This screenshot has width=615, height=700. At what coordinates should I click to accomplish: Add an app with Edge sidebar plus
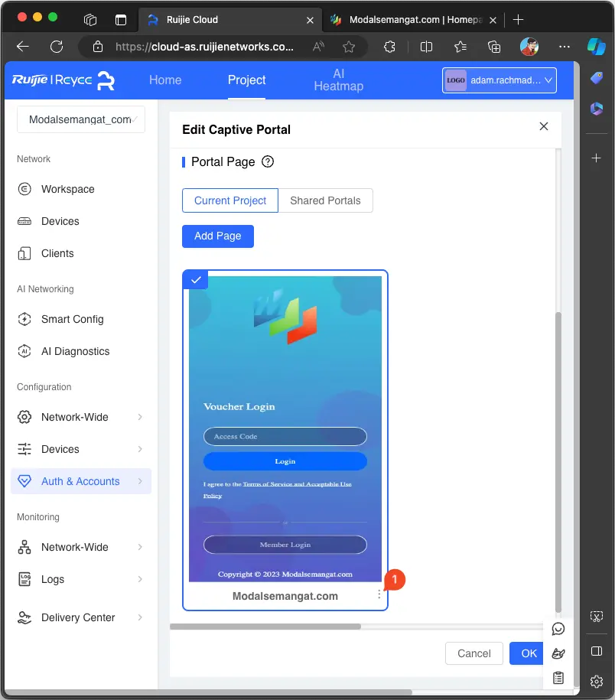coord(596,158)
